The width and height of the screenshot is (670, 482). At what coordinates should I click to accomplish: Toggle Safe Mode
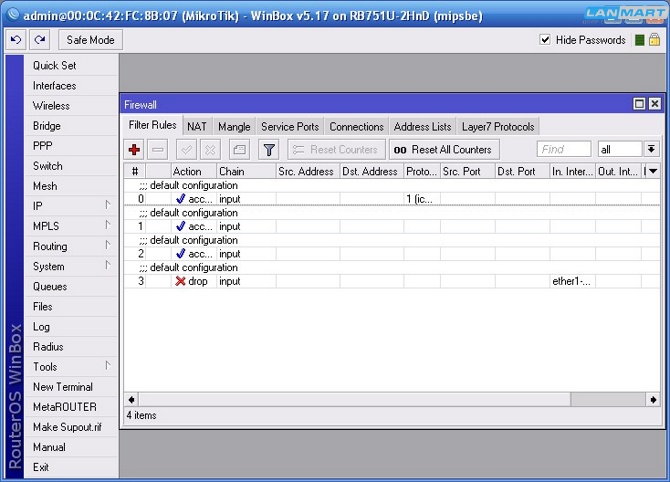(91, 40)
